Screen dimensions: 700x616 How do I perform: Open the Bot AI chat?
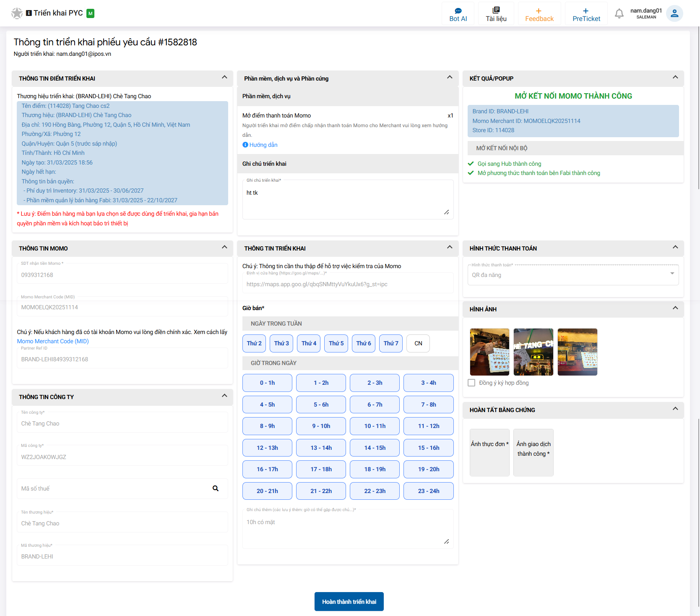point(458,14)
